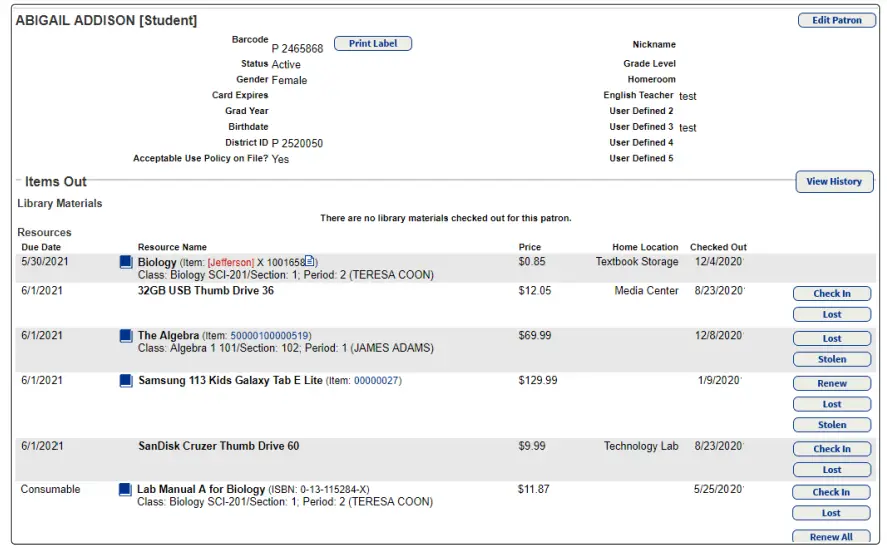The width and height of the screenshot is (887, 549).
Task: Open item link 50000100000519
Action: pos(270,336)
